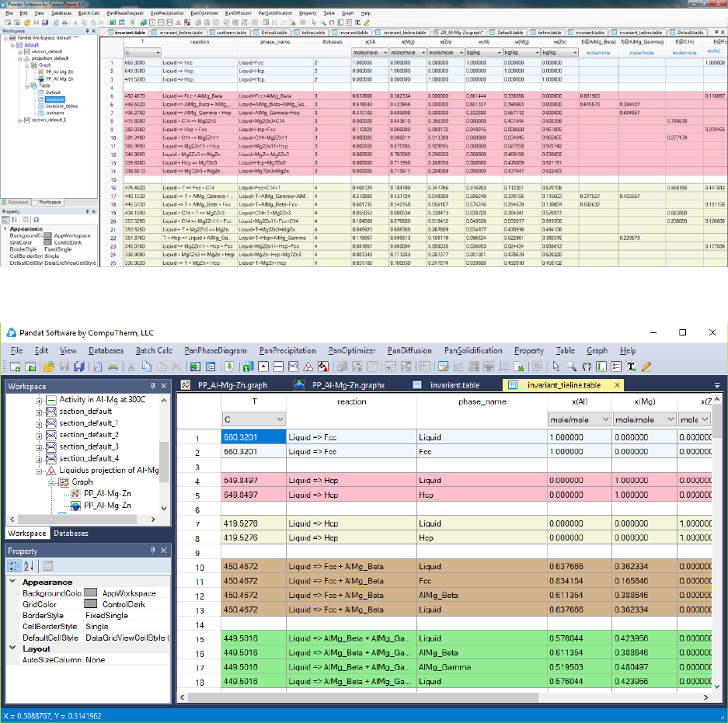
Task: Click the Save All icon in lower toolbar
Action: (x=79, y=367)
